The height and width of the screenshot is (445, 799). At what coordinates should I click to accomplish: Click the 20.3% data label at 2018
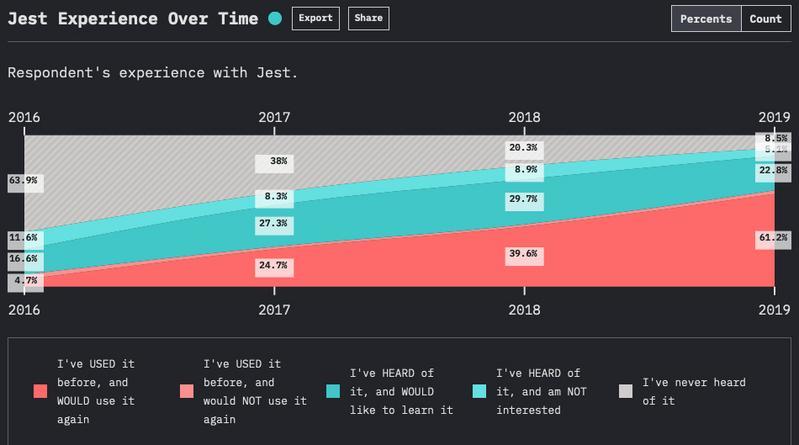pyautogui.click(x=524, y=150)
